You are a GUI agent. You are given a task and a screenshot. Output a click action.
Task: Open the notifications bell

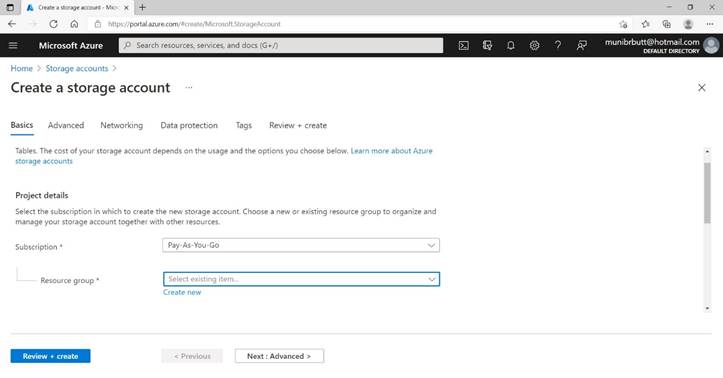click(511, 45)
